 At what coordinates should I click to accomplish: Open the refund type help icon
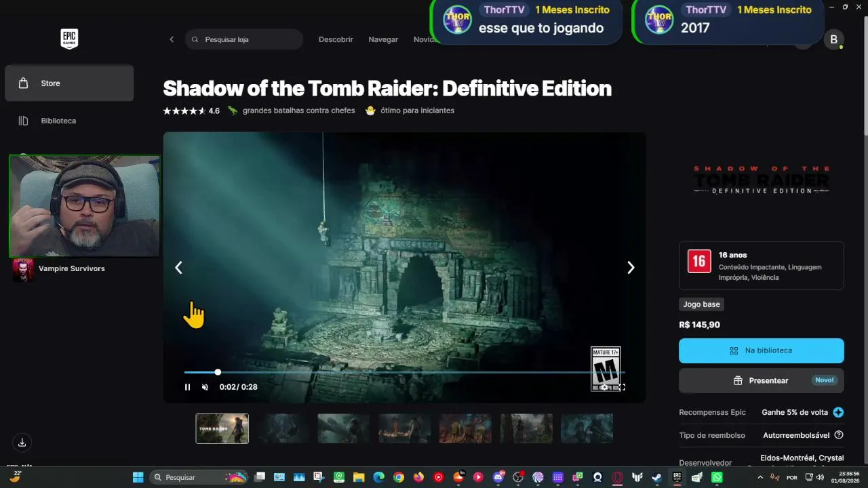click(x=839, y=435)
